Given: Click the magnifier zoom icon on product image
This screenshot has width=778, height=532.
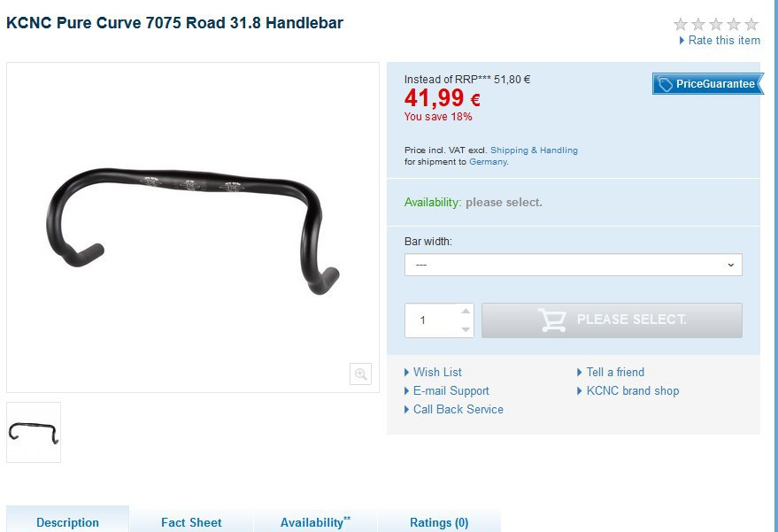Looking at the screenshot, I should 361,374.
